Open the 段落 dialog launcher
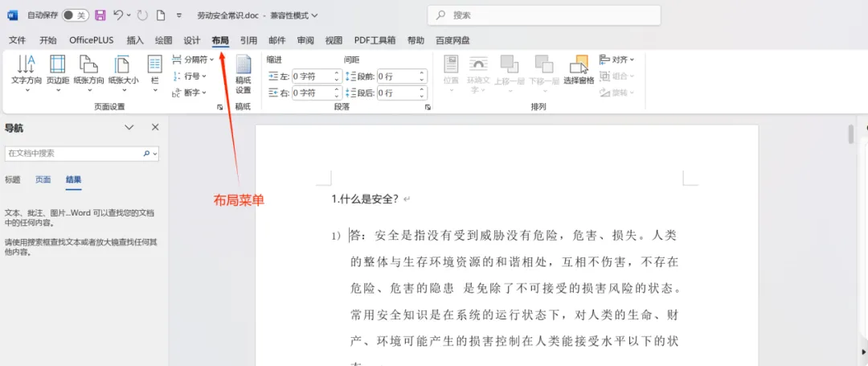868x366 pixels. pos(428,107)
